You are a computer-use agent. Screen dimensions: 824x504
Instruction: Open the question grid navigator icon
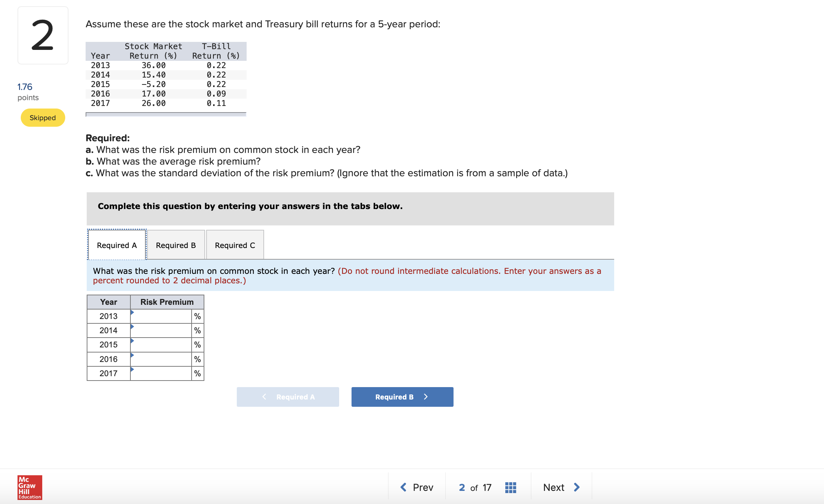tap(511, 487)
